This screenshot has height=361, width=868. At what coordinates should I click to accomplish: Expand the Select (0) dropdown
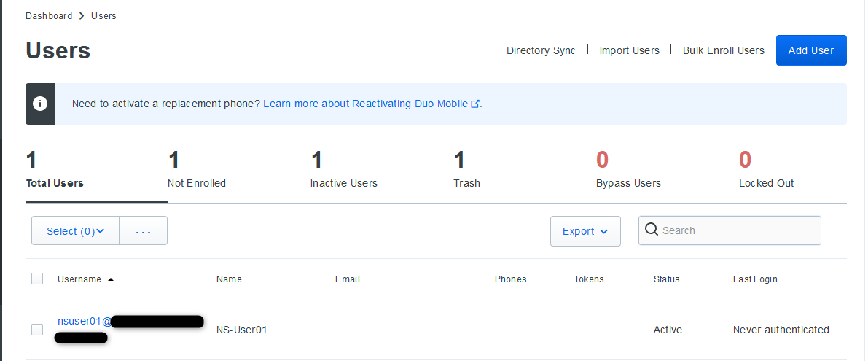click(75, 231)
